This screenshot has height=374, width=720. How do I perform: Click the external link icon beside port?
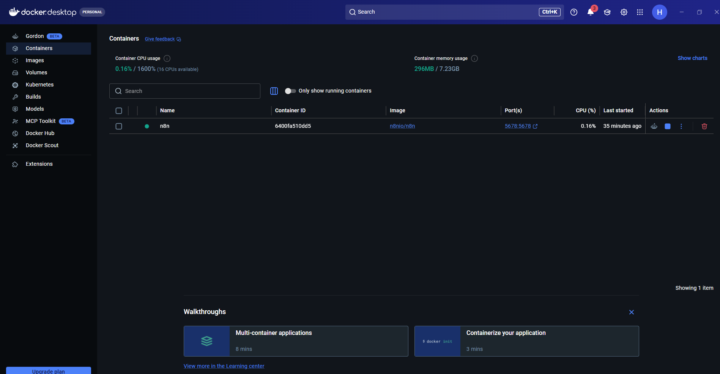[535, 126]
